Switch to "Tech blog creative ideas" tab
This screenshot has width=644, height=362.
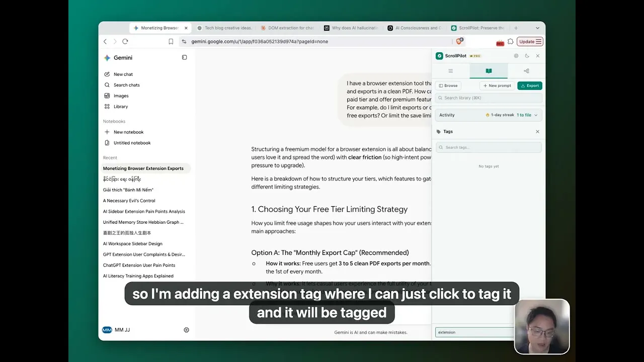point(224,28)
